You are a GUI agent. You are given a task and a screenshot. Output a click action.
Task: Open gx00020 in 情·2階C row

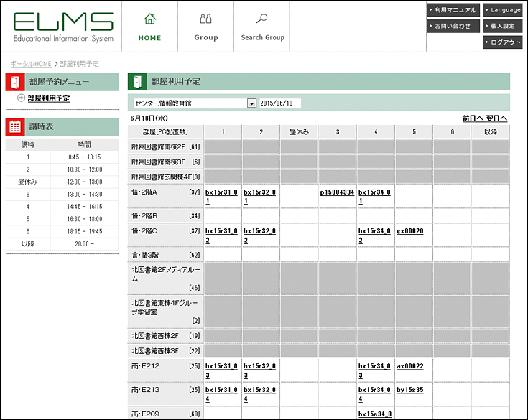(x=410, y=231)
